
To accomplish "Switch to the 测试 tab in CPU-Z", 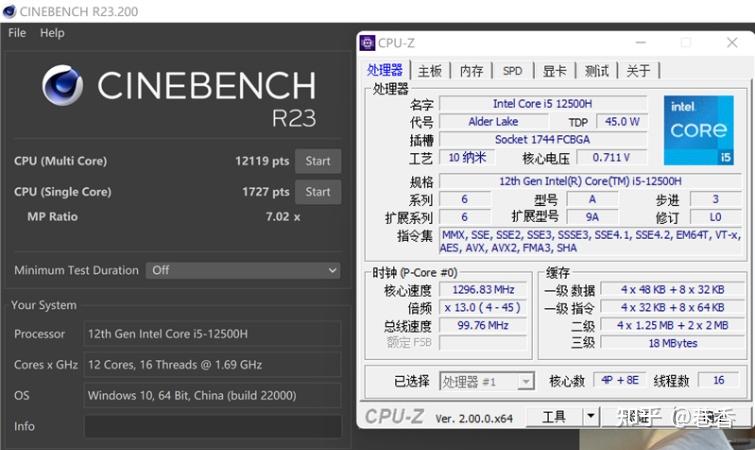I will coord(597,71).
